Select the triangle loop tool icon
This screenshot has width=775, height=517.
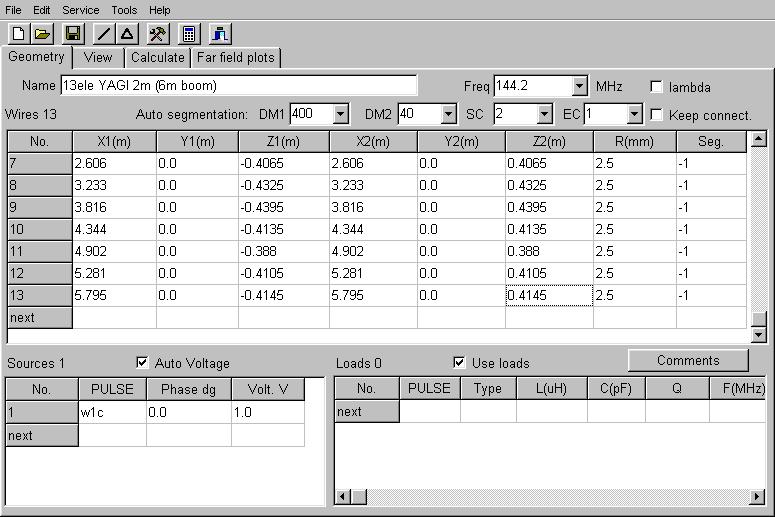[x=127, y=34]
